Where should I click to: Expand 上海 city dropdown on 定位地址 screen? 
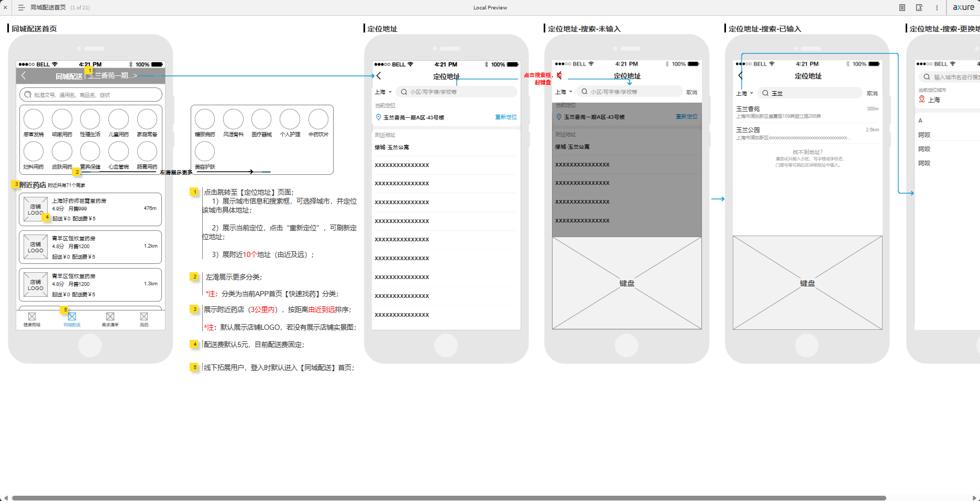pos(383,92)
